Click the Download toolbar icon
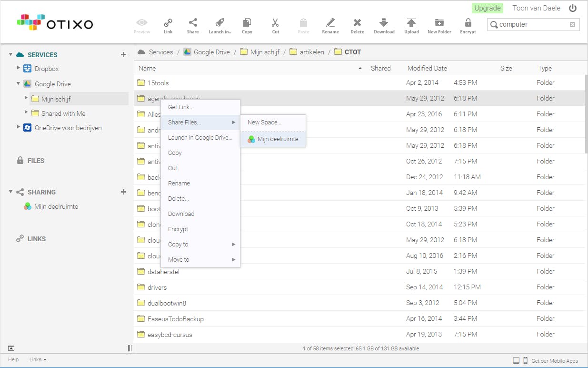588x368 pixels. [384, 22]
